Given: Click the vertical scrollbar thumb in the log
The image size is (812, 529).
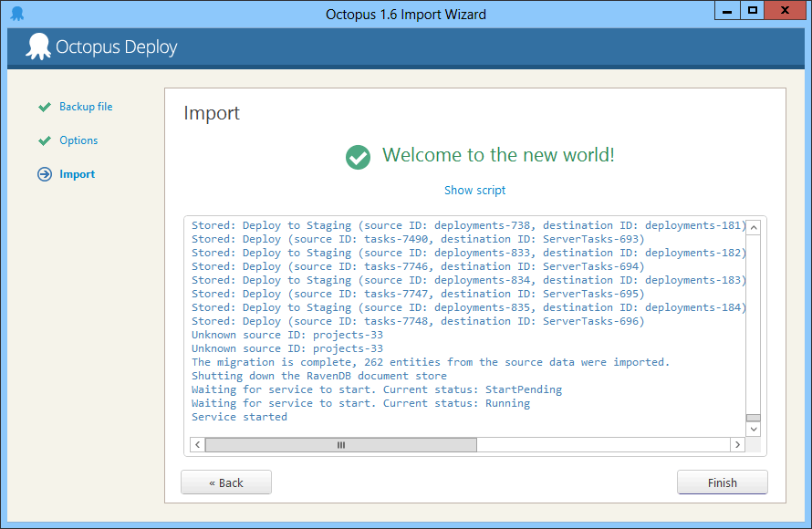Looking at the screenshot, I should tap(754, 418).
